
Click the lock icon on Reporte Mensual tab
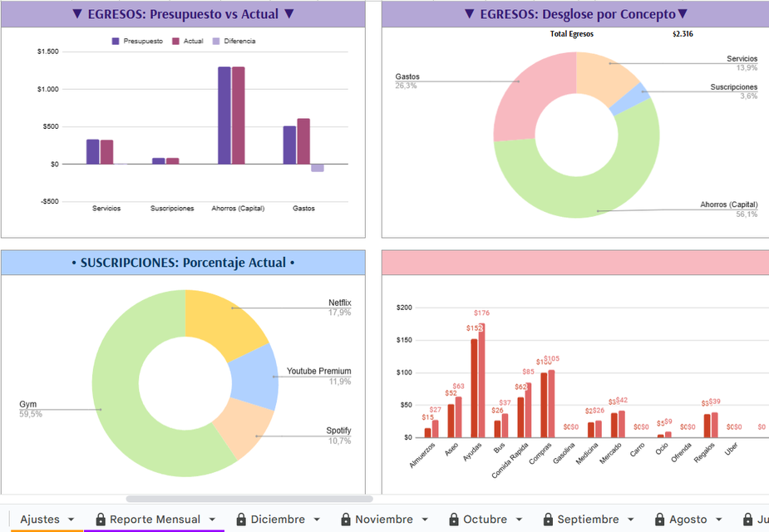(100, 520)
